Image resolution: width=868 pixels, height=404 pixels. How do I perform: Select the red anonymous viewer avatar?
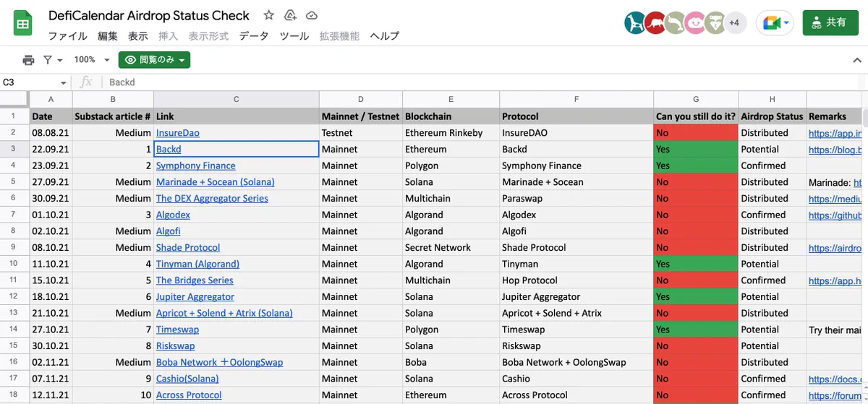click(655, 23)
